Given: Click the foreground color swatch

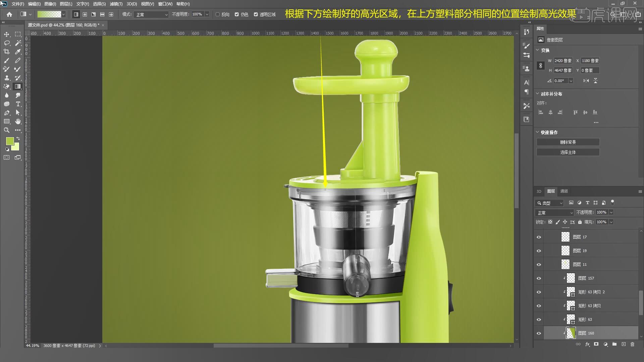Looking at the screenshot, I should 9,141.
